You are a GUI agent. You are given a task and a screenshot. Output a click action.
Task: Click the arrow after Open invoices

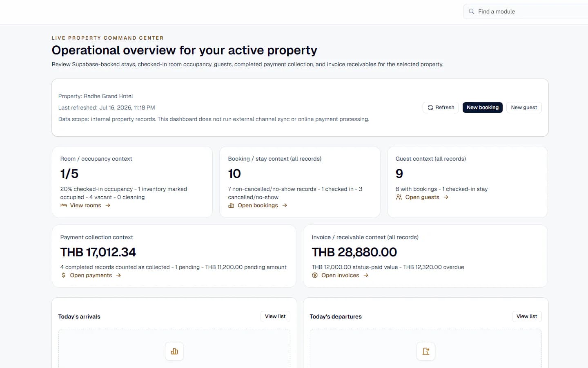tap(366, 275)
